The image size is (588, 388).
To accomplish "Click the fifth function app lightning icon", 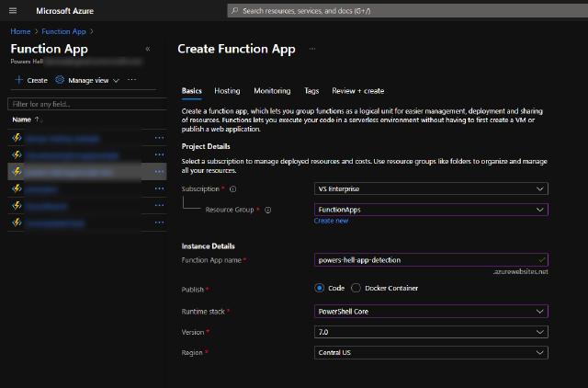I will pos(17,205).
